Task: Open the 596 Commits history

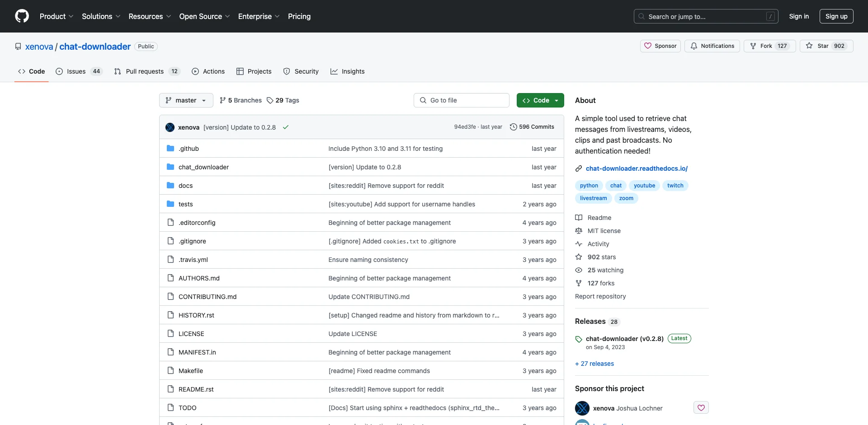Action: point(532,127)
